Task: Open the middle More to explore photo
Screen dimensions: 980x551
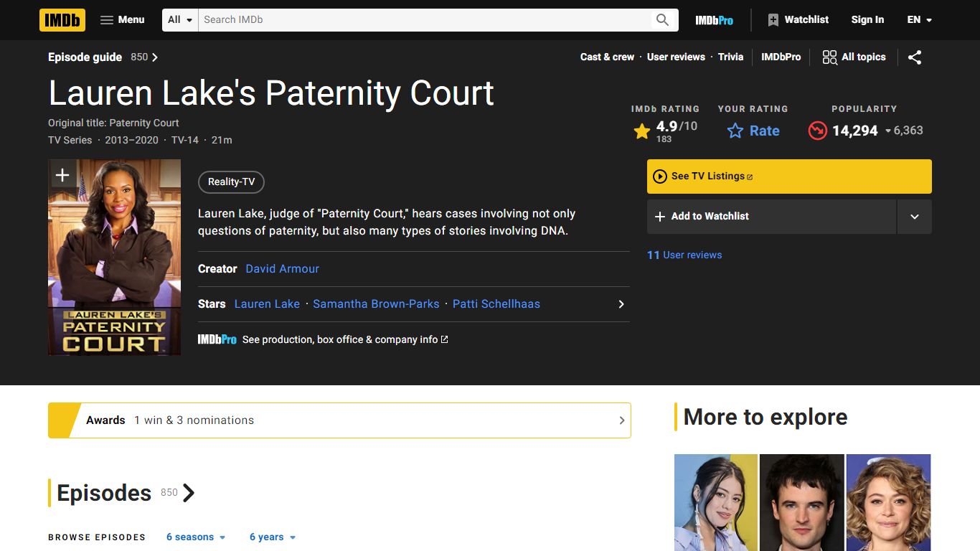Action: tap(802, 502)
